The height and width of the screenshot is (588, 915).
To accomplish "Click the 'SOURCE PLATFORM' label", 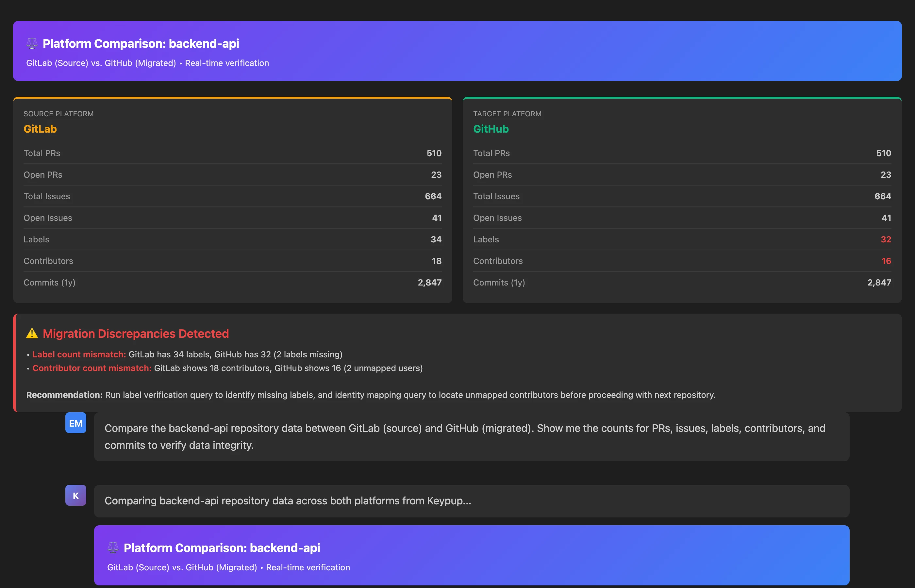I will pos(58,114).
